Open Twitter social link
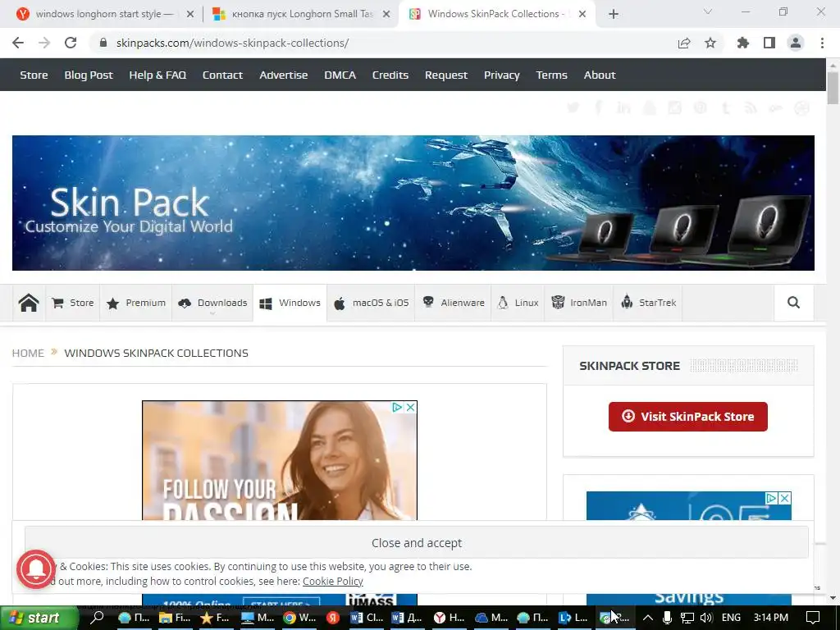 [573, 108]
